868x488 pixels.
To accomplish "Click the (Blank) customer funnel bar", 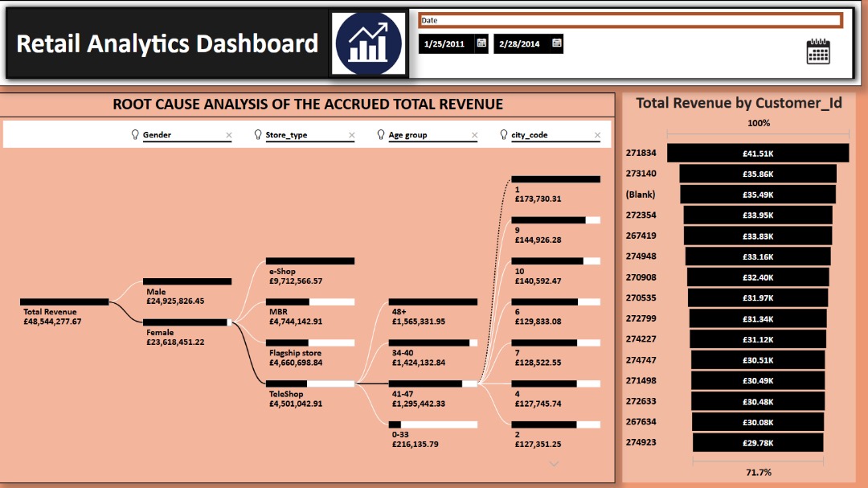I will click(758, 195).
